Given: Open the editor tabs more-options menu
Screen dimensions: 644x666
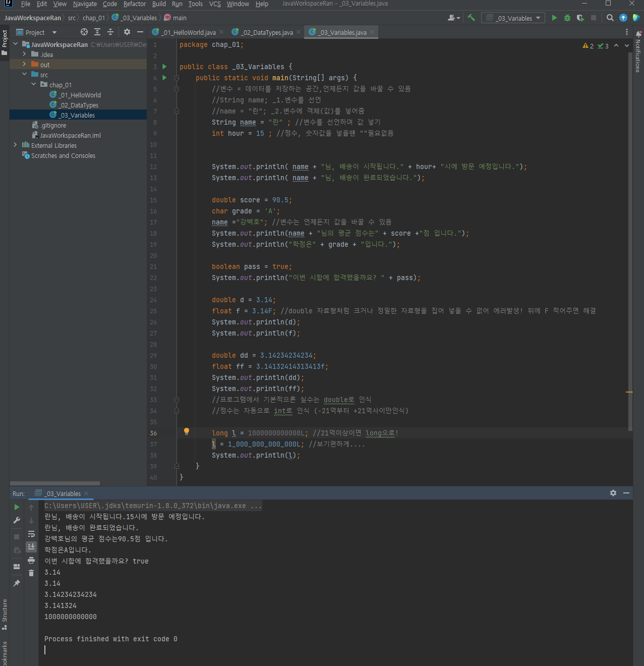Looking at the screenshot, I should tap(627, 32).
